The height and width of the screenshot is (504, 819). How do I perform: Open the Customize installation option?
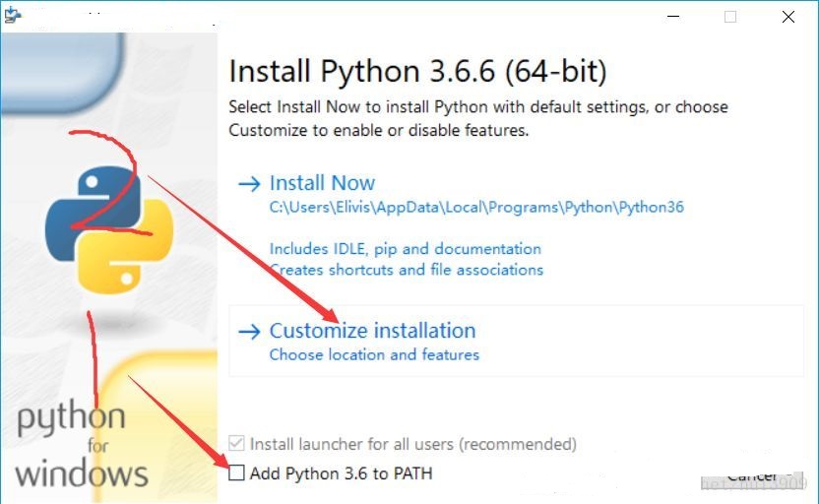coord(372,331)
